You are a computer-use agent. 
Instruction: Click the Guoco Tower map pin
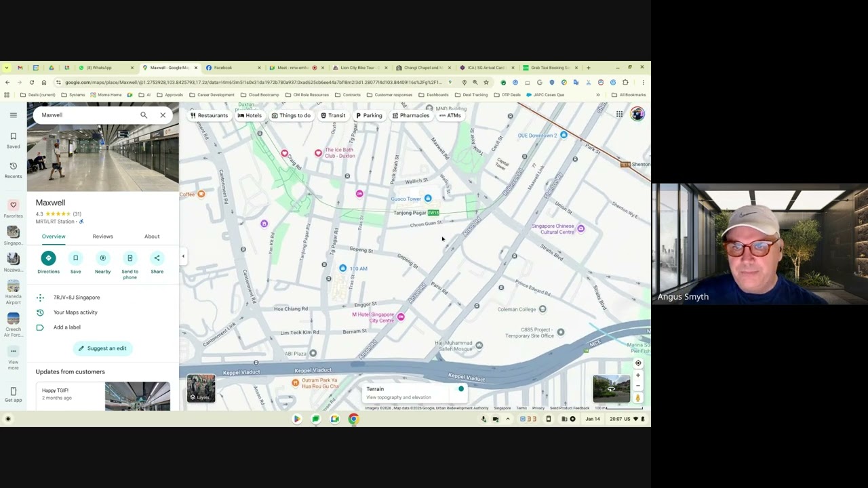[x=428, y=199]
